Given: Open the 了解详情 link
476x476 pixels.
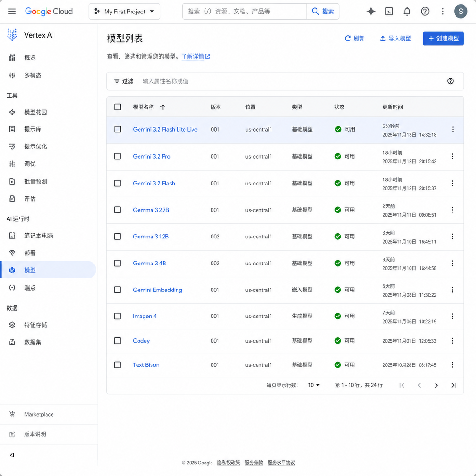Looking at the screenshot, I should [x=196, y=56].
